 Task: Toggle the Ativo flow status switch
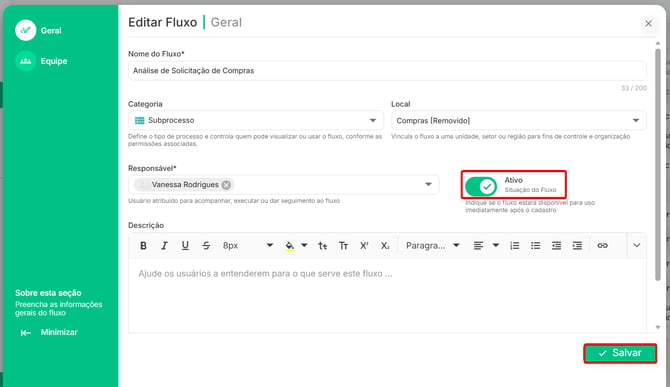pos(481,186)
